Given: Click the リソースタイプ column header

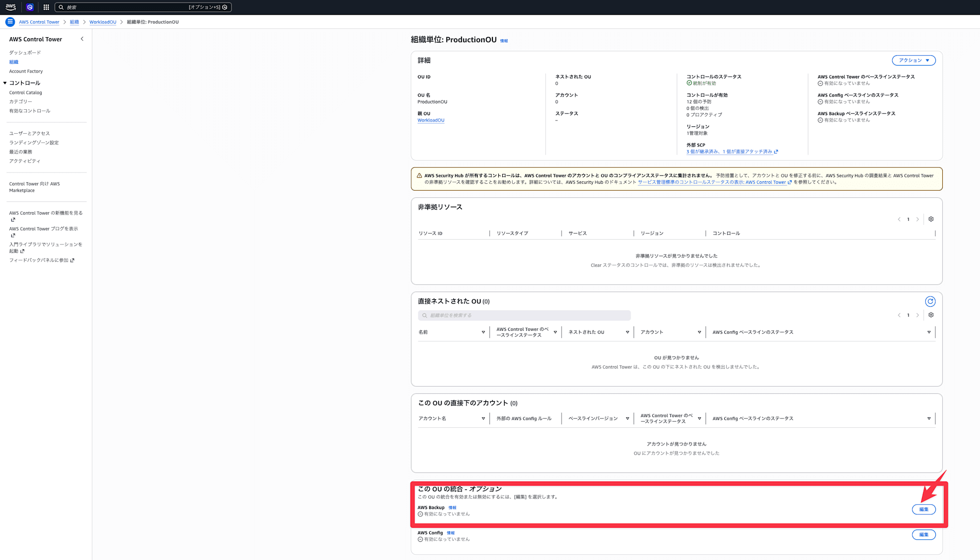Looking at the screenshot, I should coord(512,233).
